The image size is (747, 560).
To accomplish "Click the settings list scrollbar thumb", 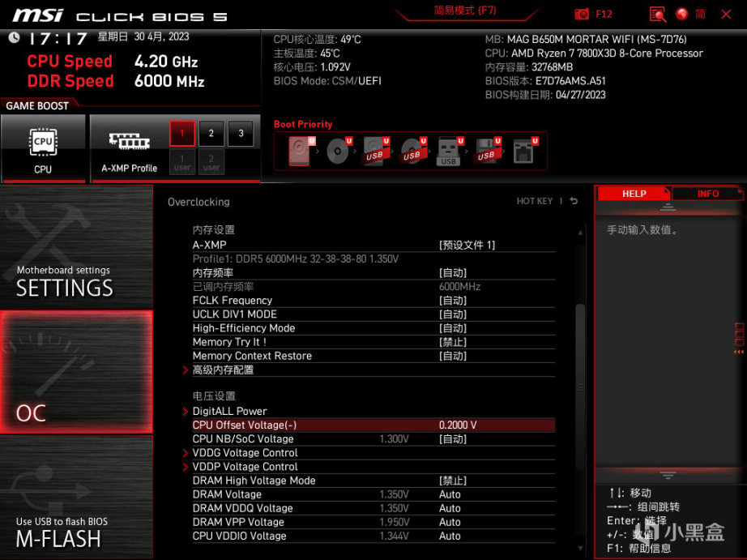I will tap(580, 386).
